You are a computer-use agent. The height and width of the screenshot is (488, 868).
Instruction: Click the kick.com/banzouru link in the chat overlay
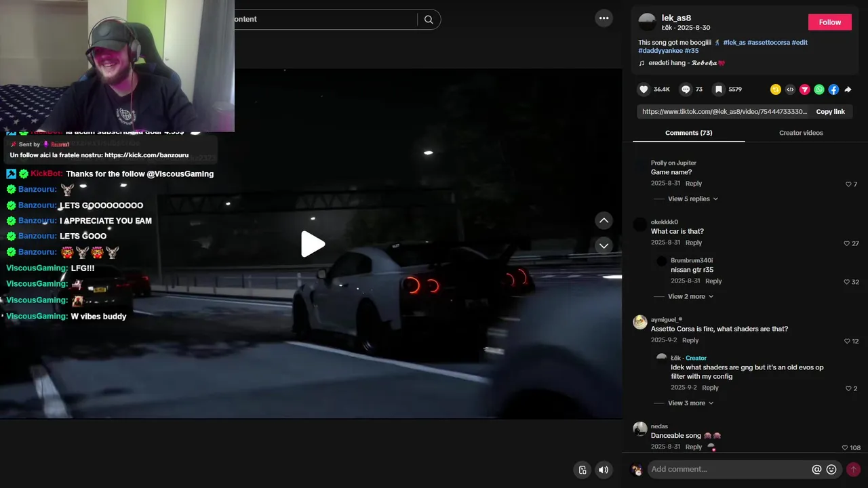[x=146, y=155]
